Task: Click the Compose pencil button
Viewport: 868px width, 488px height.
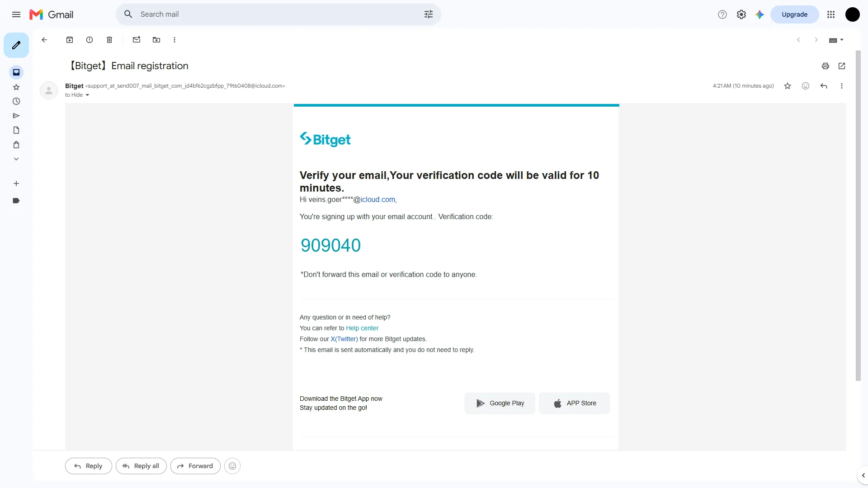Action: click(x=16, y=45)
